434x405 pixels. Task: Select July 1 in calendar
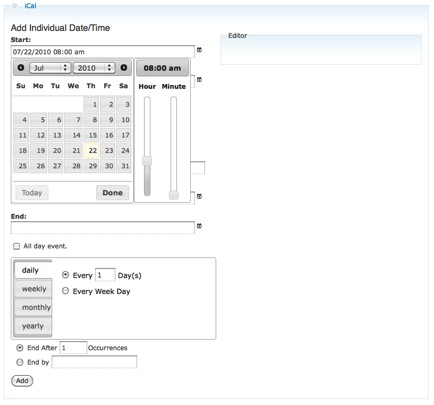click(91, 104)
